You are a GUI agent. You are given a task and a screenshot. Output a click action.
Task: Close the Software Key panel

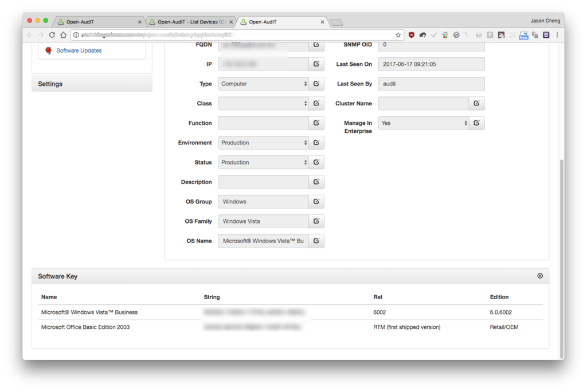click(x=540, y=276)
